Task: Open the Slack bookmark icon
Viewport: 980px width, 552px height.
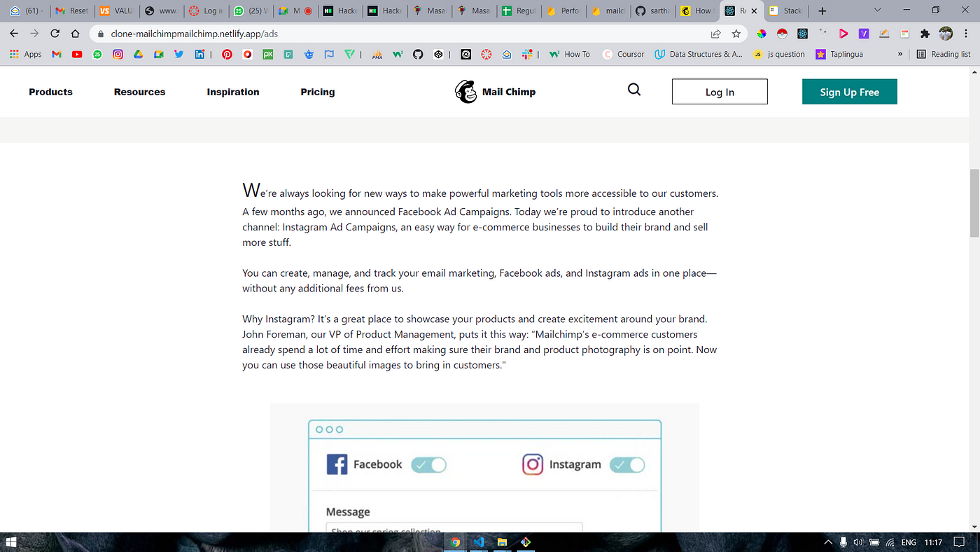Action: pyautogui.click(x=526, y=54)
